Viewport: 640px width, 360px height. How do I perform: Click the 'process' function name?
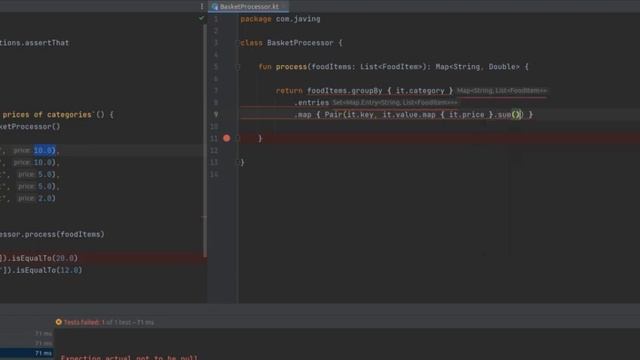[x=291, y=67]
